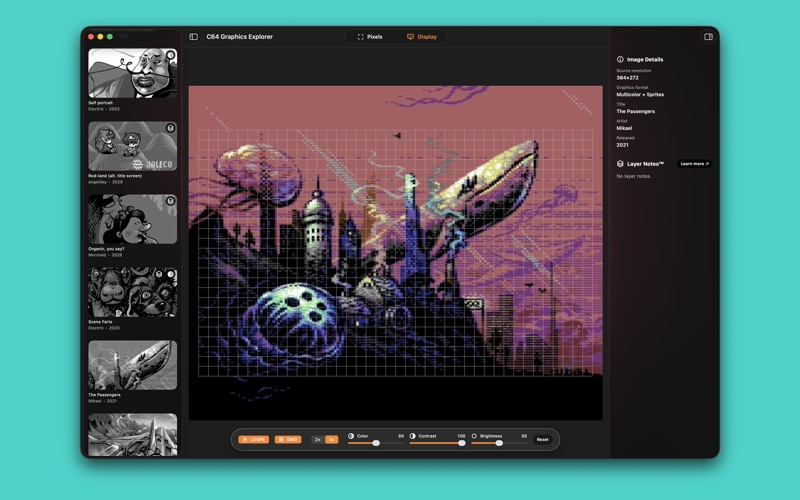Switch to the Display tab
Screen dimensions: 800x500
pos(422,37)
